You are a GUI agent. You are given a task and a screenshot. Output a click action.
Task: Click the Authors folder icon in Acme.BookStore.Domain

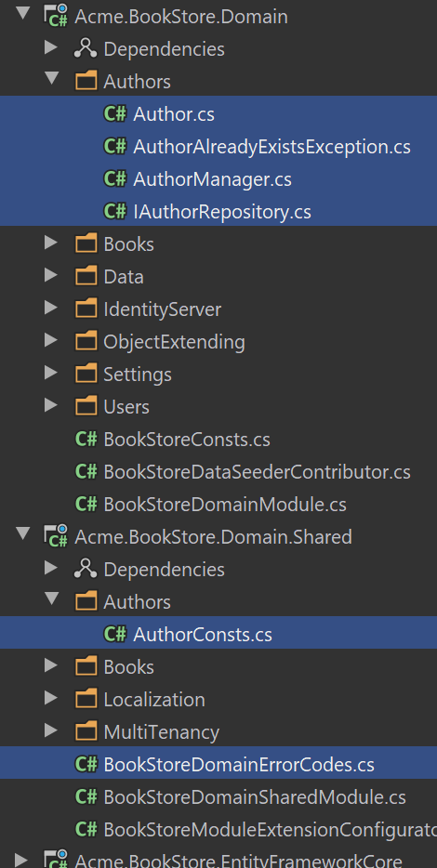tap(86, 82)
